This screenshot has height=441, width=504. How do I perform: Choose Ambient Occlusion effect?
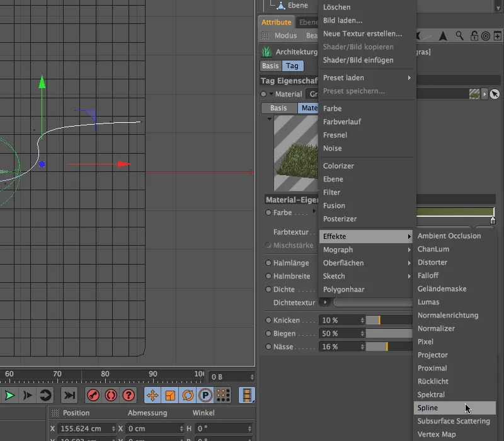(454, 236)
